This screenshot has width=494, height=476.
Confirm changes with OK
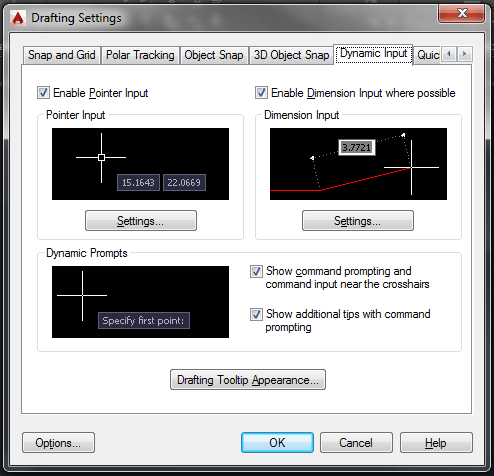tap(277, 443)
